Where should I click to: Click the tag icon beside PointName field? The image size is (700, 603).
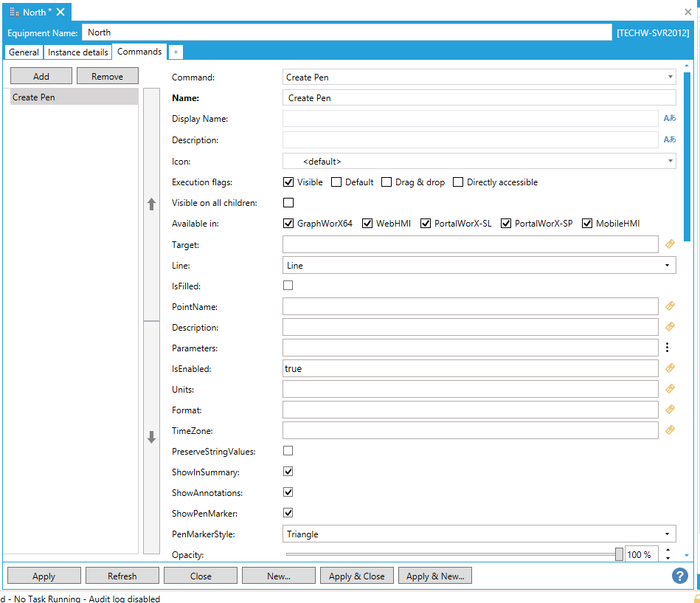click(x=670, y=306)
